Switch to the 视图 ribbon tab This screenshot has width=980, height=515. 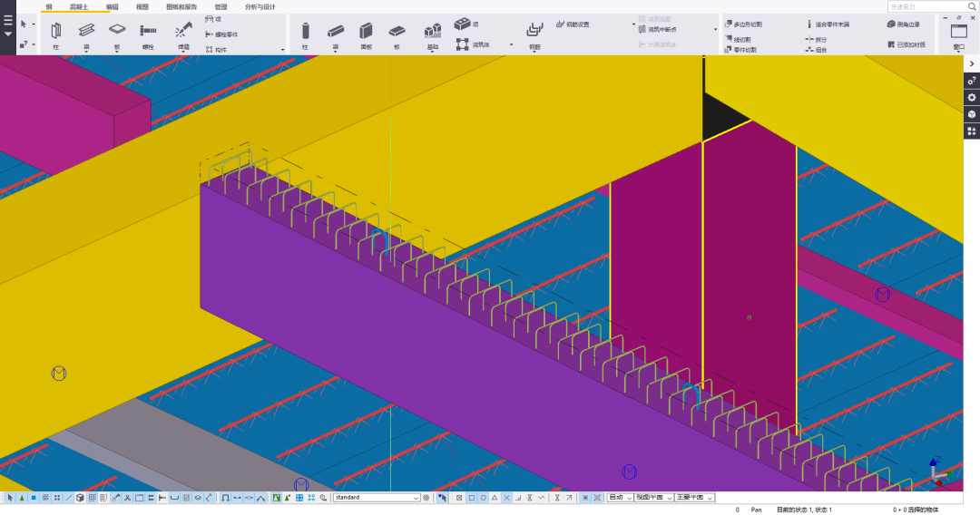click(142, 6)
